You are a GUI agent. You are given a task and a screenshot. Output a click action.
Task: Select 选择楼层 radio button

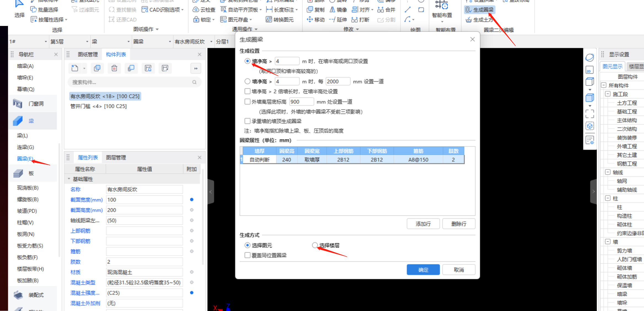315,245
